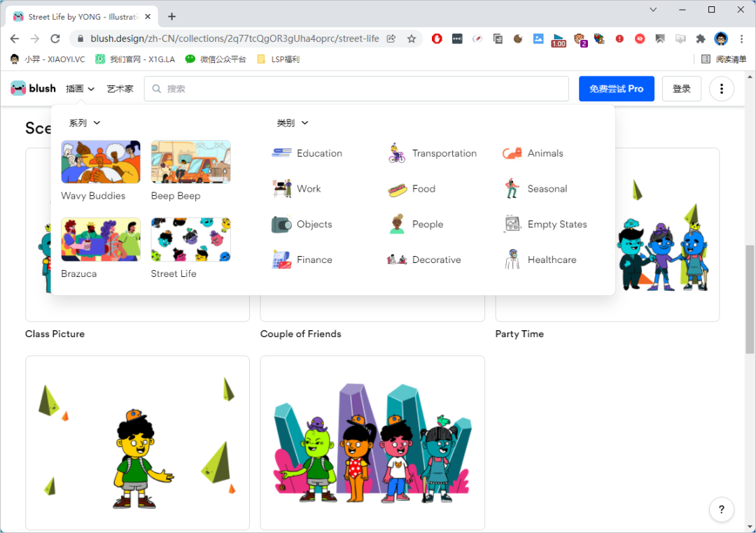756x533 pixels.
Task: Open the LSP福利 bookmark folder
Action: point(278,59)
